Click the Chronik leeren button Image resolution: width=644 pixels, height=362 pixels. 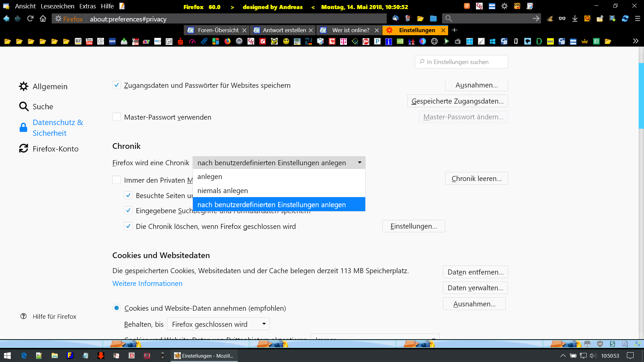(476, 178)
